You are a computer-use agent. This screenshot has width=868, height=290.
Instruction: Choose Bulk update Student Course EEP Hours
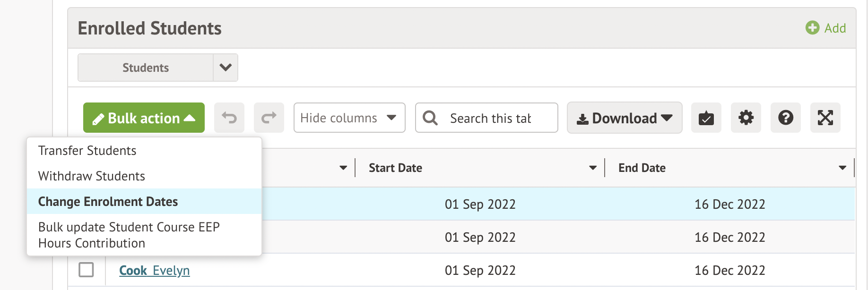click(129, 235)
